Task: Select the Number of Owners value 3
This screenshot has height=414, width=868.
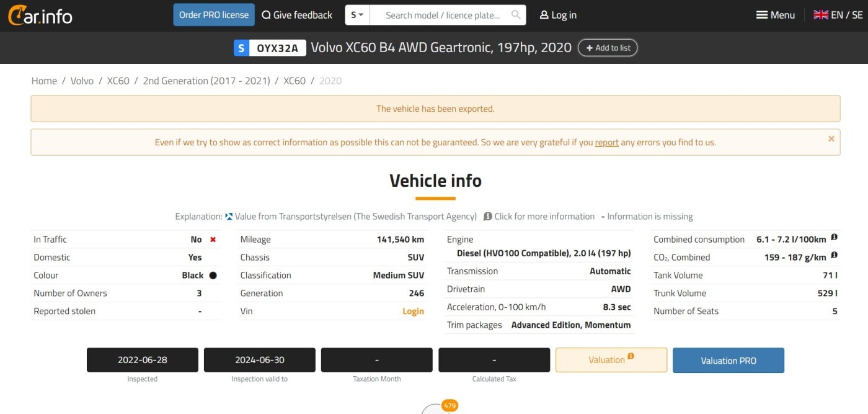Action: click(x=199, y=294)
